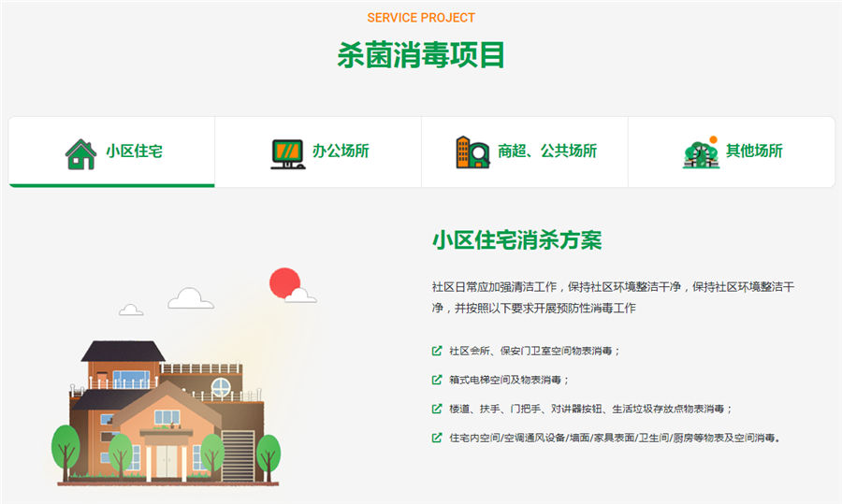This screenshot has width=842, height=504.
Task: Click the 楼道、扶手、门把手 disinfection text
Action: tap(590, 409)
